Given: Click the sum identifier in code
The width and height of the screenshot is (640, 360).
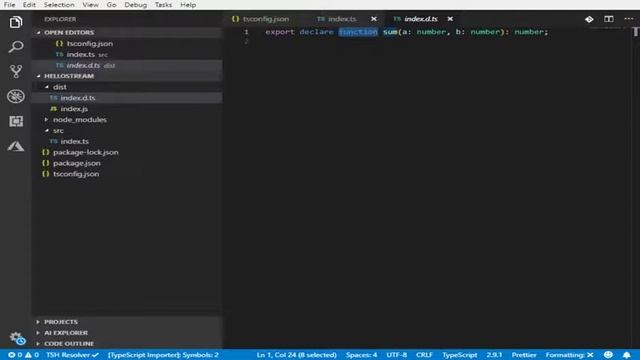Looking at the screenshot, I should pos(390,32).
